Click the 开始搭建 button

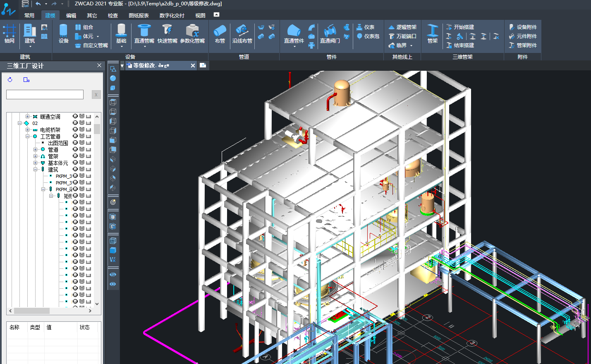tap(460, 27)
